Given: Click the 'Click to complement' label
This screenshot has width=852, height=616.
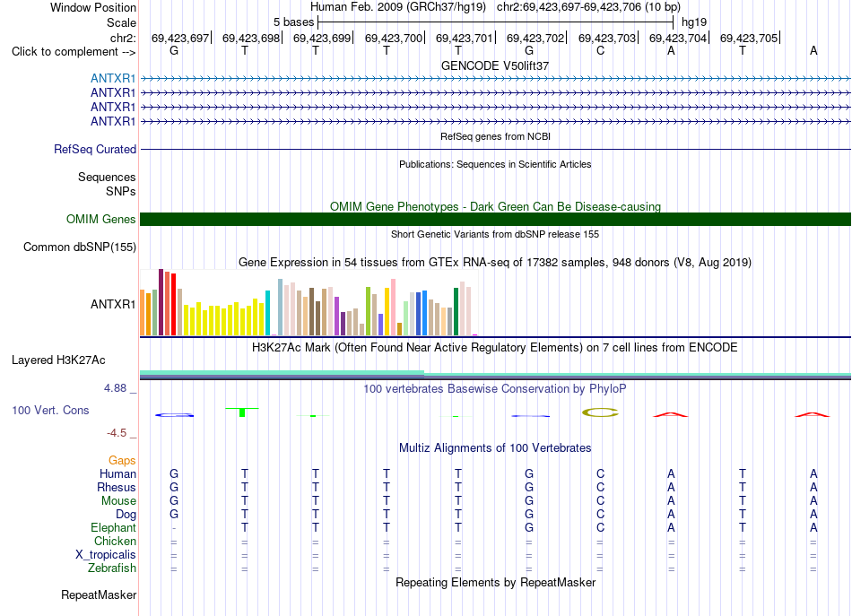Looking at the screenshot, I should click(74, 52).
